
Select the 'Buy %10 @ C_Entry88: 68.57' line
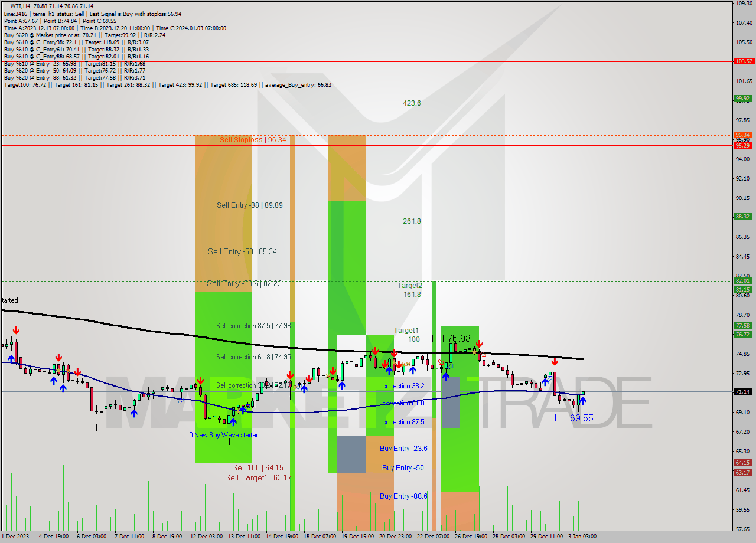76,56
